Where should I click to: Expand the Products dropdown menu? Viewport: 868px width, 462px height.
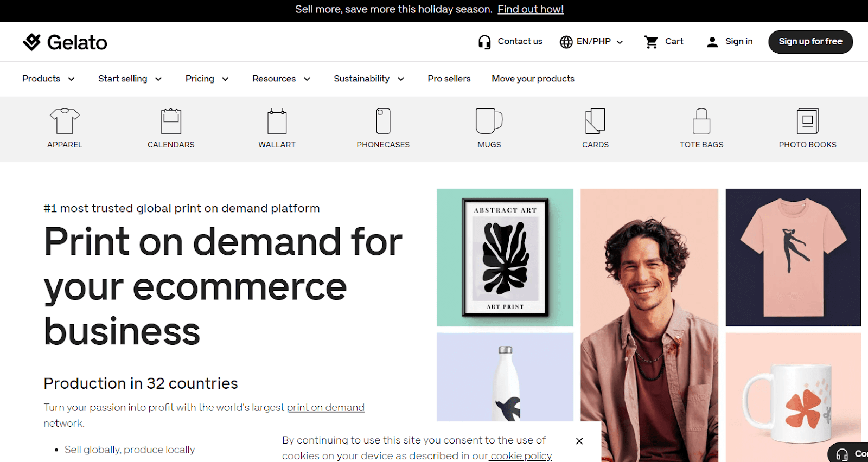48,79
